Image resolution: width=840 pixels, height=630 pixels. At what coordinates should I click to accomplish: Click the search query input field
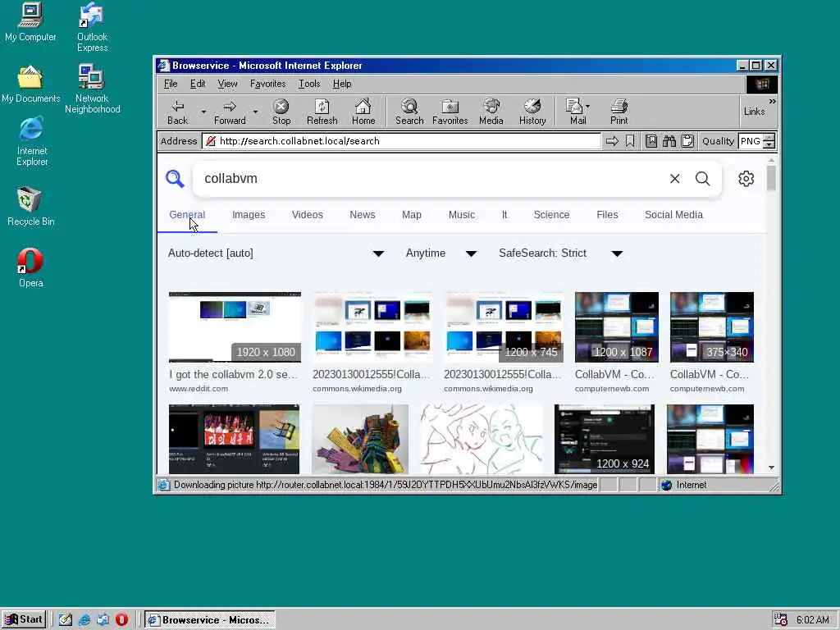431,178
